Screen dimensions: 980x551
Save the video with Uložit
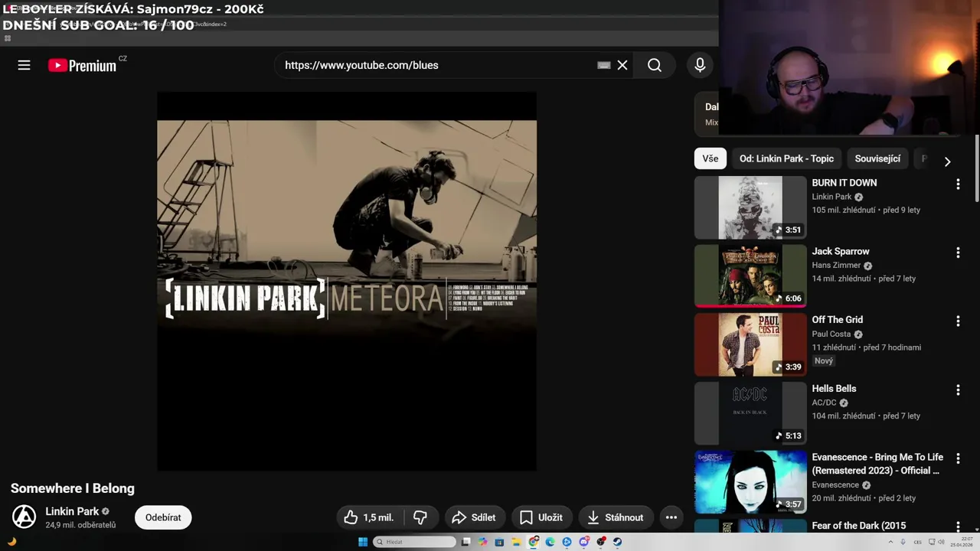(541, 517)
